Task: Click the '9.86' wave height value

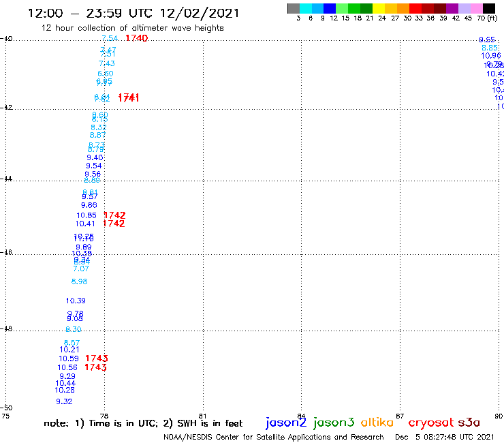Action: (89, 205)
